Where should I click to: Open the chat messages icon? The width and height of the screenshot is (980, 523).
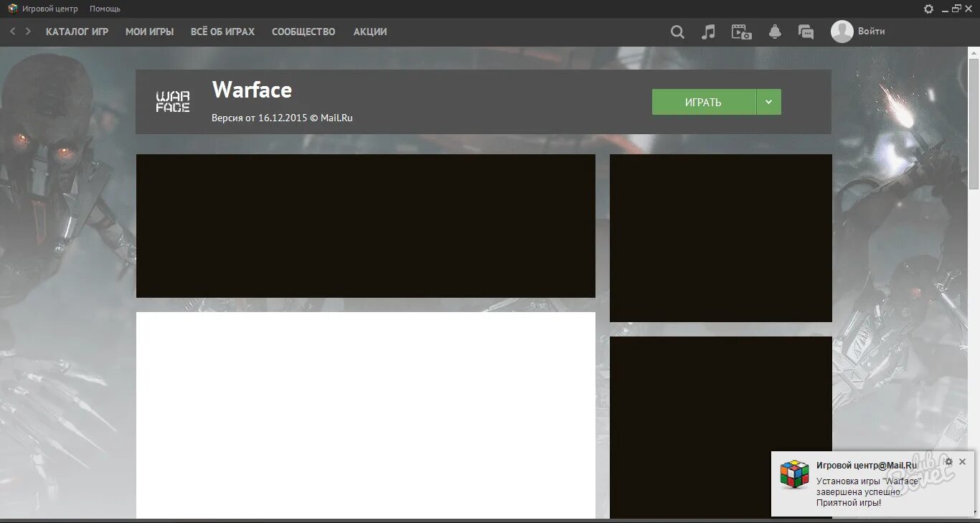(x=806, y=32)
